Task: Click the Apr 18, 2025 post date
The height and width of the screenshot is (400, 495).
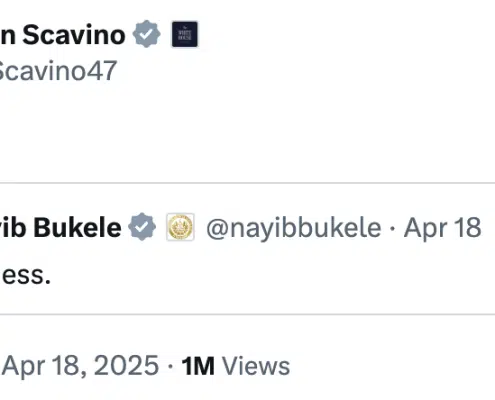Action: (x=81, y=366)
